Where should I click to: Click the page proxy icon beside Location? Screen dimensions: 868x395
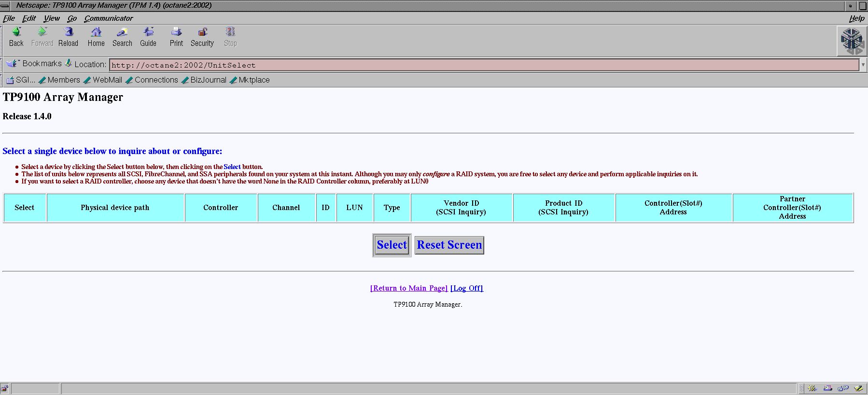[x=69, y=63]
